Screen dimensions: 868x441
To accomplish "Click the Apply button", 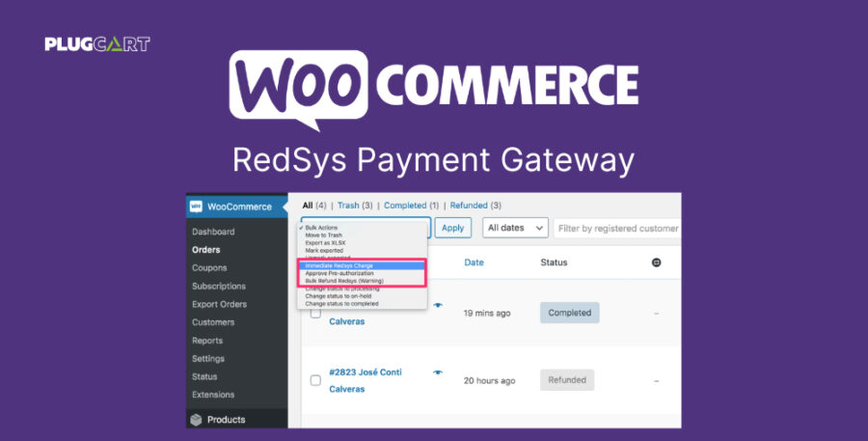I will point(453,228).
